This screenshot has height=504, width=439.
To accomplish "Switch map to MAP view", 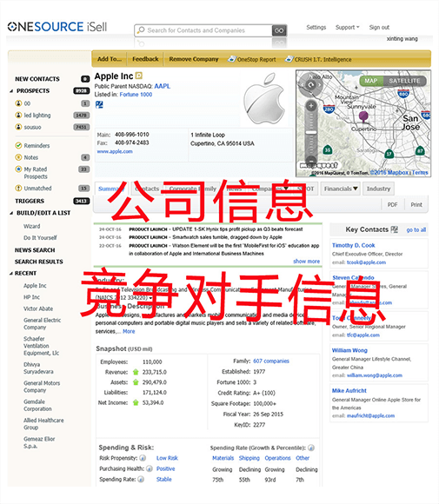I will pos(371,81).
